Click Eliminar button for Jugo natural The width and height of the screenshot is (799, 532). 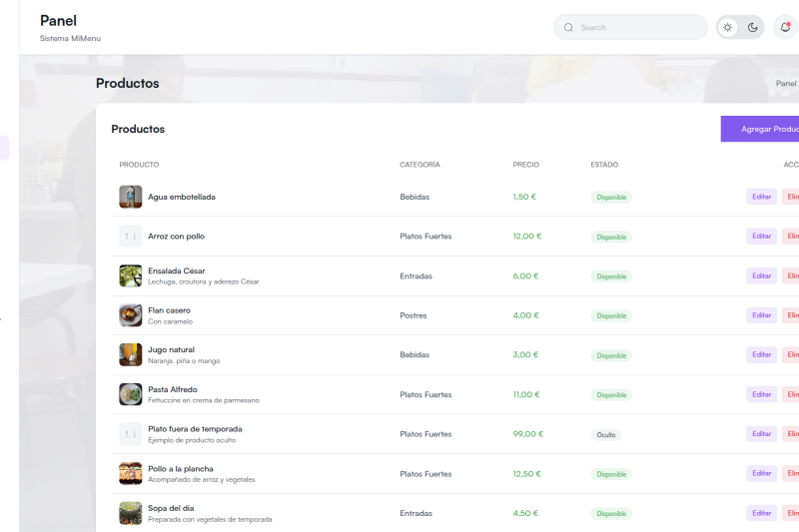pyautogui.click(x=791, y=355)
